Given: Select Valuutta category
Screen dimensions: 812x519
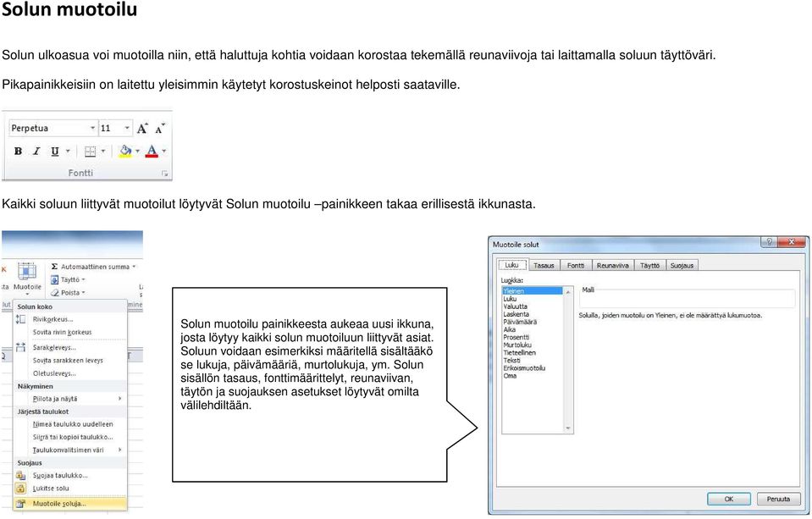Looking at the screenshot, I should point(532,306).
